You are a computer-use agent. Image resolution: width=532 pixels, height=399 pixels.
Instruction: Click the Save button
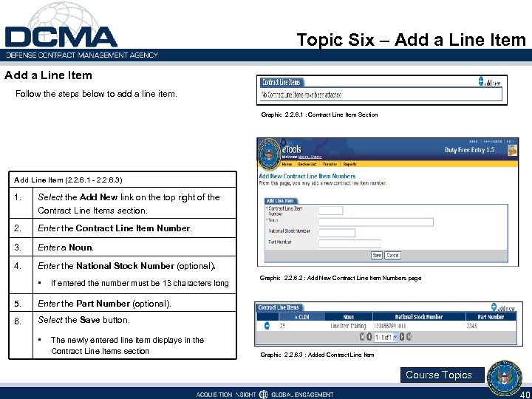(377, 255)
